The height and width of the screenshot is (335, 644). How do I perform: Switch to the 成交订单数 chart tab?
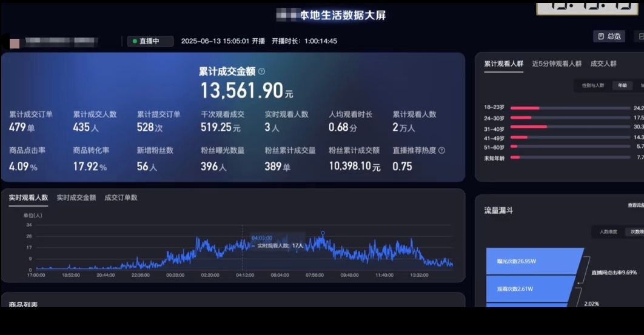(x=121, y=197)
